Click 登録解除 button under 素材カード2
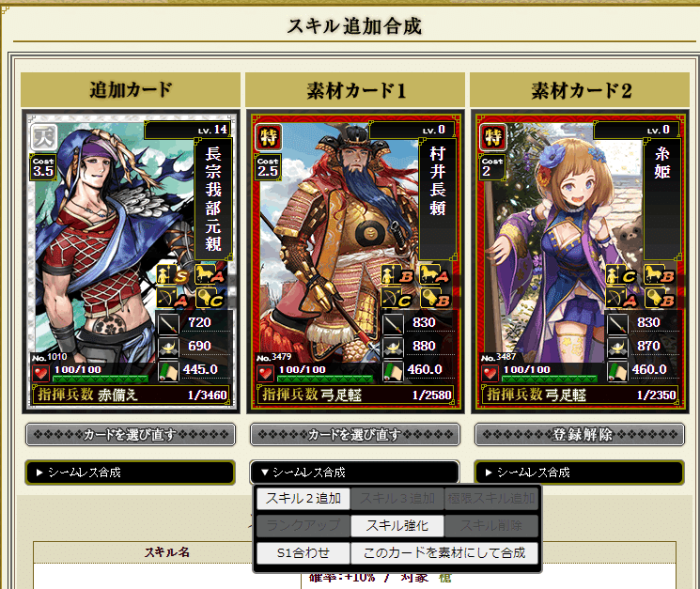700x589 pixels. [580, 434]
